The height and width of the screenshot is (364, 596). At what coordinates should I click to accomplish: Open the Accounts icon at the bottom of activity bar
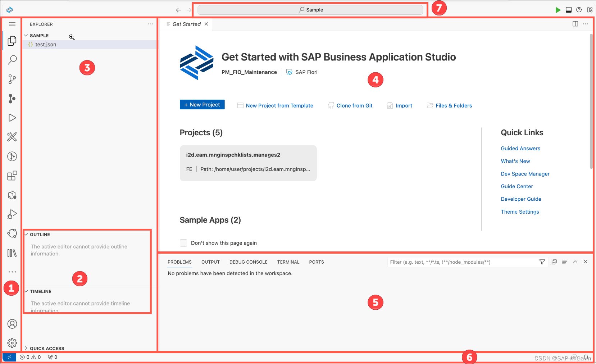[x=12, y=324]
